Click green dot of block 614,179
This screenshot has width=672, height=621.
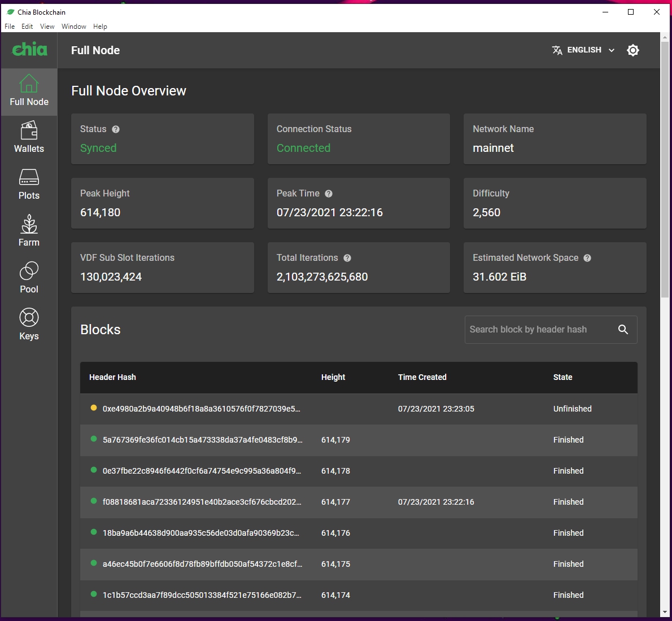[x=94, y=439]
